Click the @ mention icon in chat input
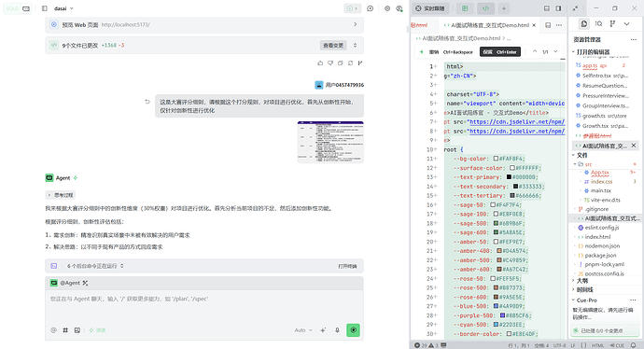644x349 pixels. coord(53,330)
